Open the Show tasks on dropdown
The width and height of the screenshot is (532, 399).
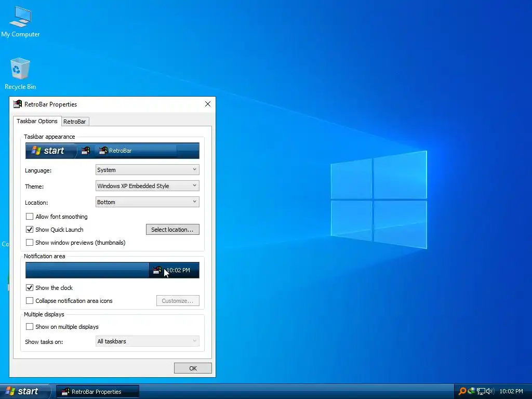pos(147,341)
